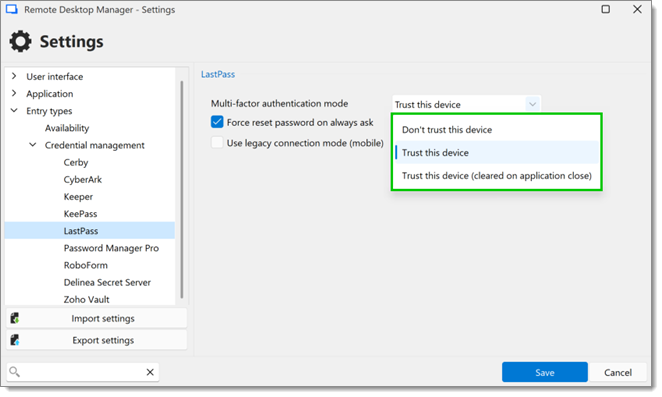Click the Save button

(545, 372)
